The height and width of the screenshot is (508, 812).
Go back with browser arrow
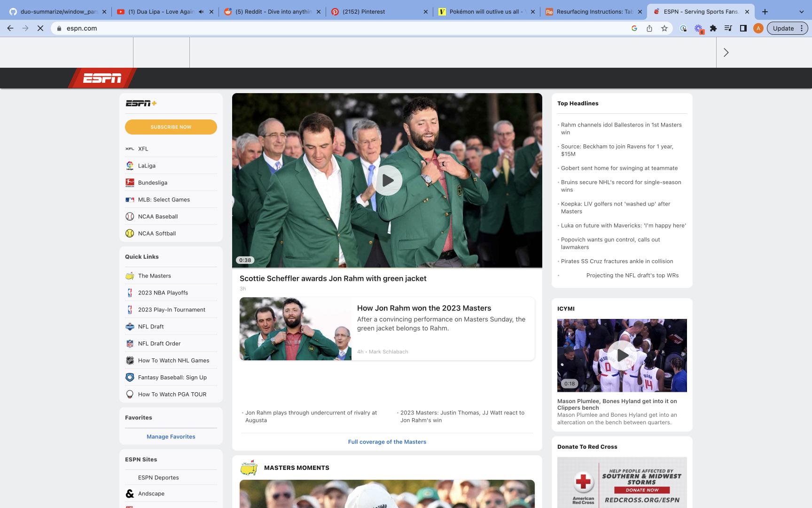click(10, 28)
